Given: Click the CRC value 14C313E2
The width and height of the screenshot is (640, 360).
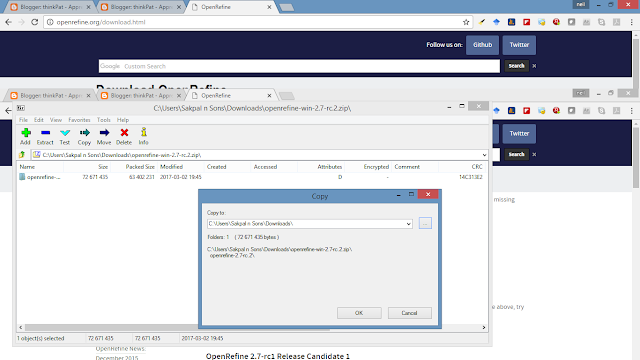Looking at the screenshot, I should [471, 177].
